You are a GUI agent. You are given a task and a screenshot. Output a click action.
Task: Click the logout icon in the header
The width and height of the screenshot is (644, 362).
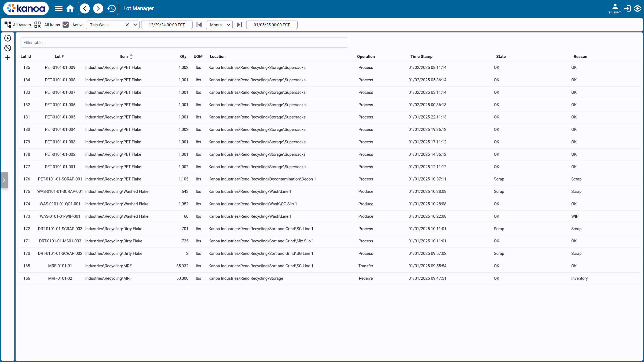pyautogui.click(x=627, y=9)
